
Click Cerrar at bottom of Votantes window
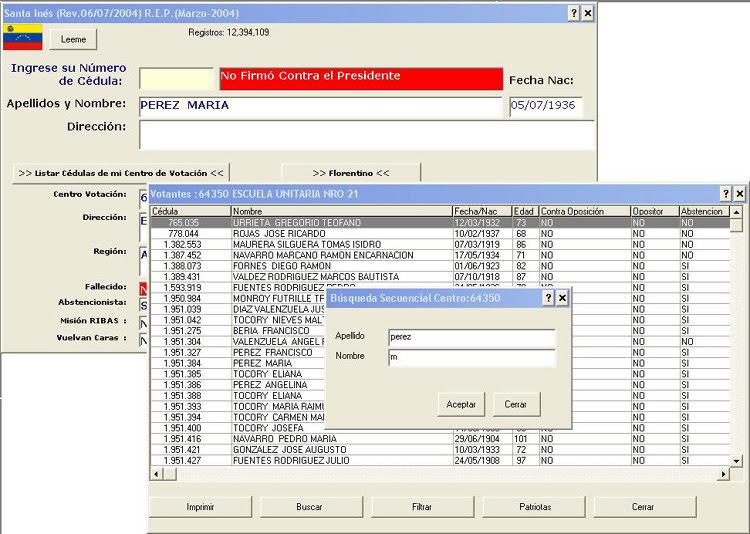643,507
